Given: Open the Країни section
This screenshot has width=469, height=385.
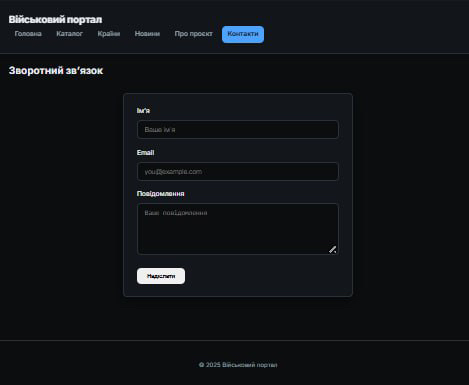Looking at the screenshot, I should point(109,34).
